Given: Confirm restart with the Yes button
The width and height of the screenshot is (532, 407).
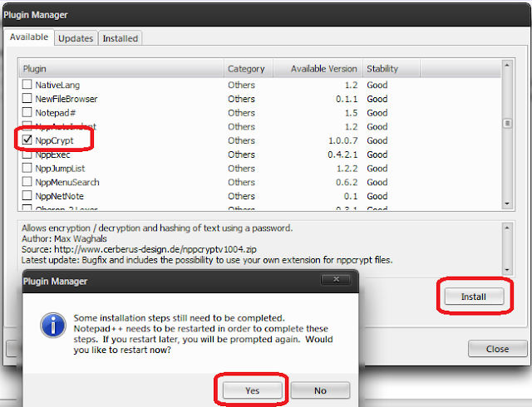Looking at the screenshot, I should [x=252, y=390].
